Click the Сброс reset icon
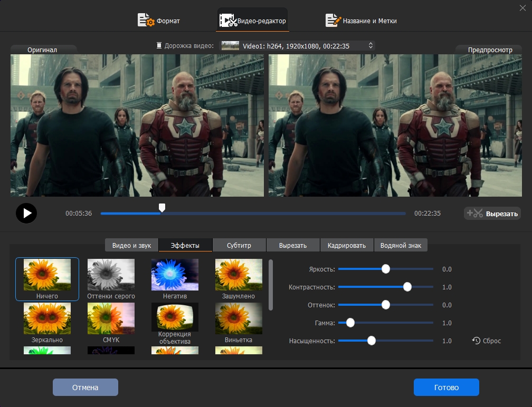532x407 pixels. (476, 341)
